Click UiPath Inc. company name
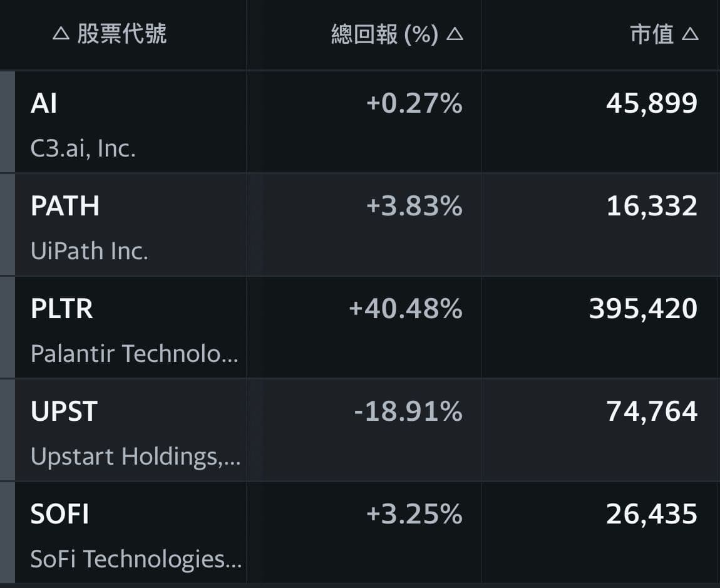Viewport: 720px width, 588px height. (89, 251)
